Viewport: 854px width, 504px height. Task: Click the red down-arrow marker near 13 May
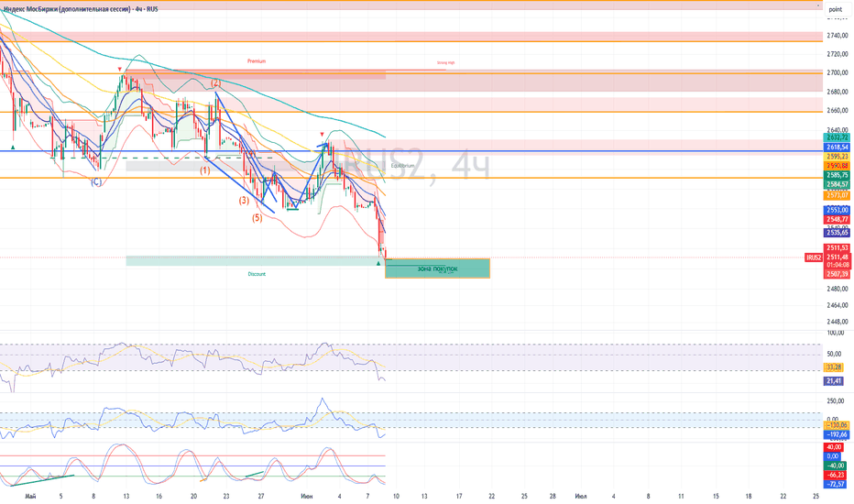(120, 70)
